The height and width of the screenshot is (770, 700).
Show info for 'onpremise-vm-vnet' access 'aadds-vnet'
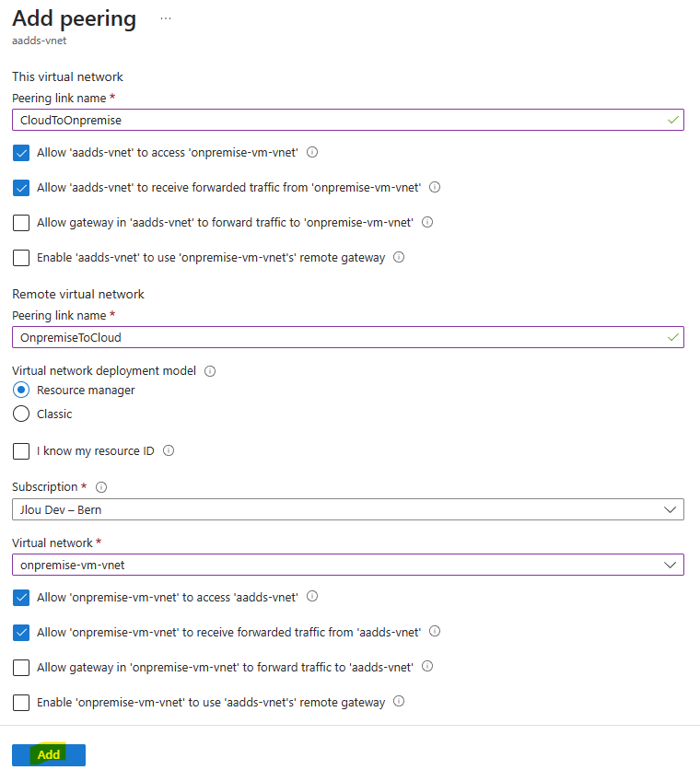click(x=312, y=596)
